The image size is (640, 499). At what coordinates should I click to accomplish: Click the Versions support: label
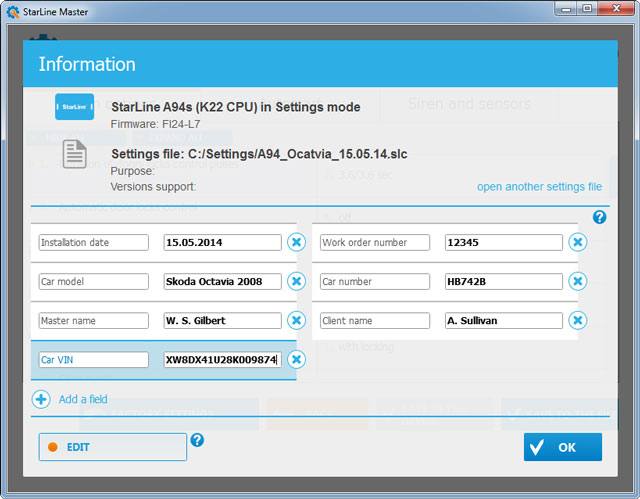[153, 187]
